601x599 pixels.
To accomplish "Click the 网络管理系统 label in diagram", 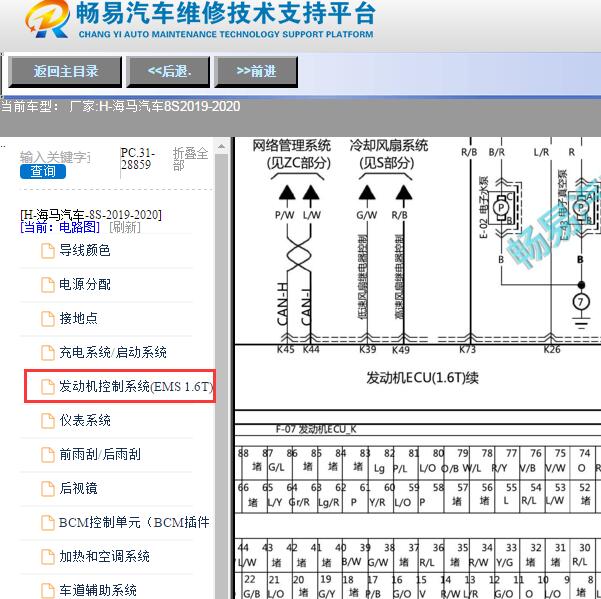I will (x=292, y=146).
